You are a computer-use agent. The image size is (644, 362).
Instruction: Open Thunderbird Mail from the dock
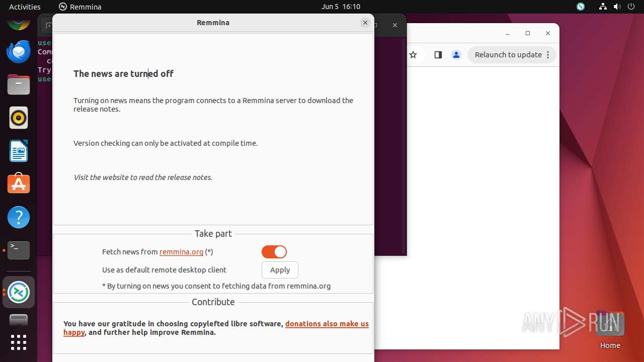pyautogui.click(x=19, y=51)
